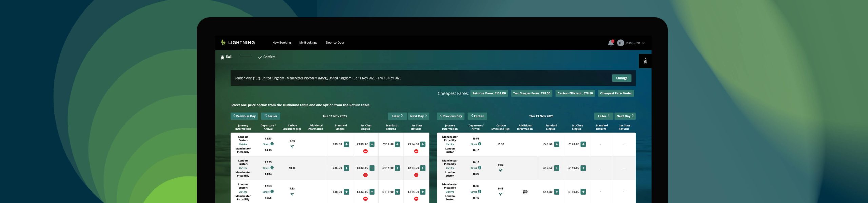Click info icon for 15:55 return Direct train
Viewport: 868px width, 203px height.
click(x=480, y=144)
